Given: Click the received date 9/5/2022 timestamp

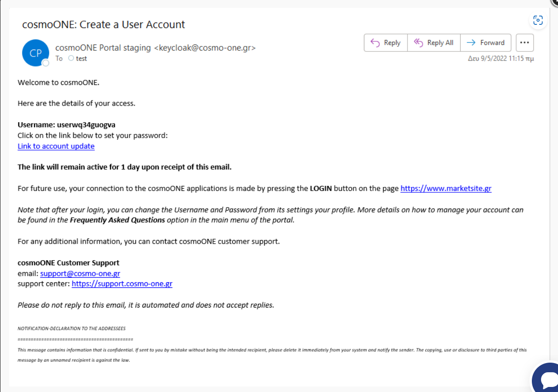Looking at the screenshot, I should point(500,58).
